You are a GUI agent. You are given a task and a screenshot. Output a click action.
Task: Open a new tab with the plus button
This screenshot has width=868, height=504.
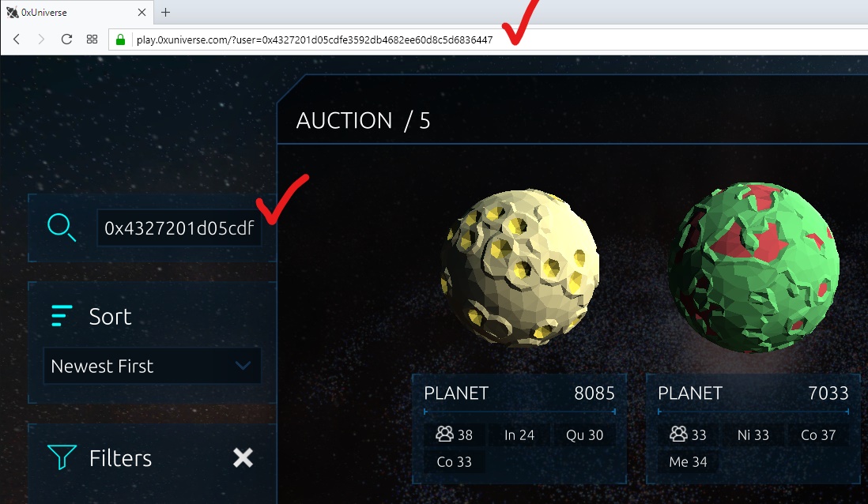165,12
